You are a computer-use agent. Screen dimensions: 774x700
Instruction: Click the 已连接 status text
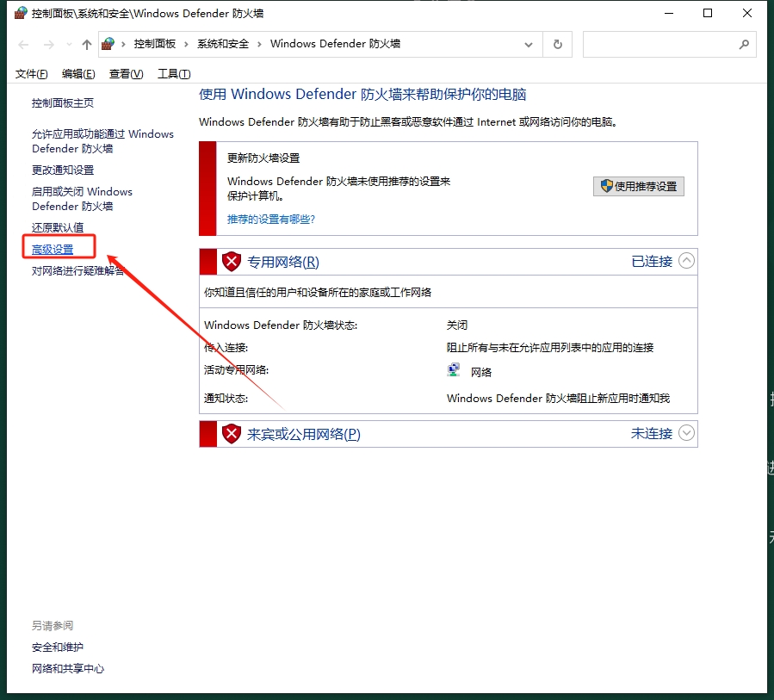[x=652, y=261]
